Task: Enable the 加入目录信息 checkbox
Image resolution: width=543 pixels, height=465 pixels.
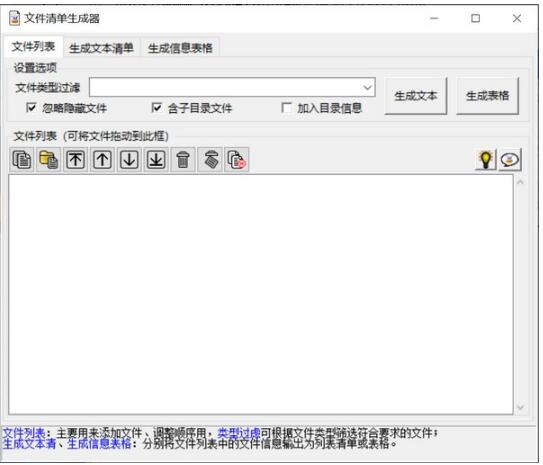Action: 286,108
